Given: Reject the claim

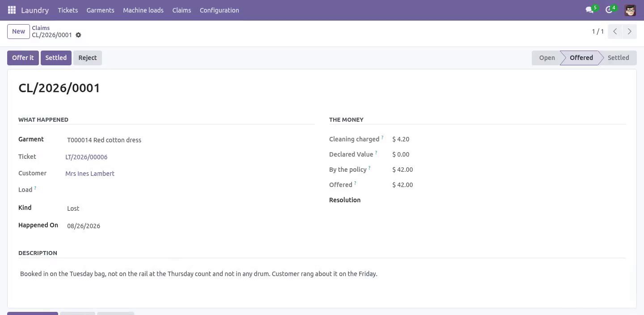Looking at the screenshot, I should coord(88,58).
